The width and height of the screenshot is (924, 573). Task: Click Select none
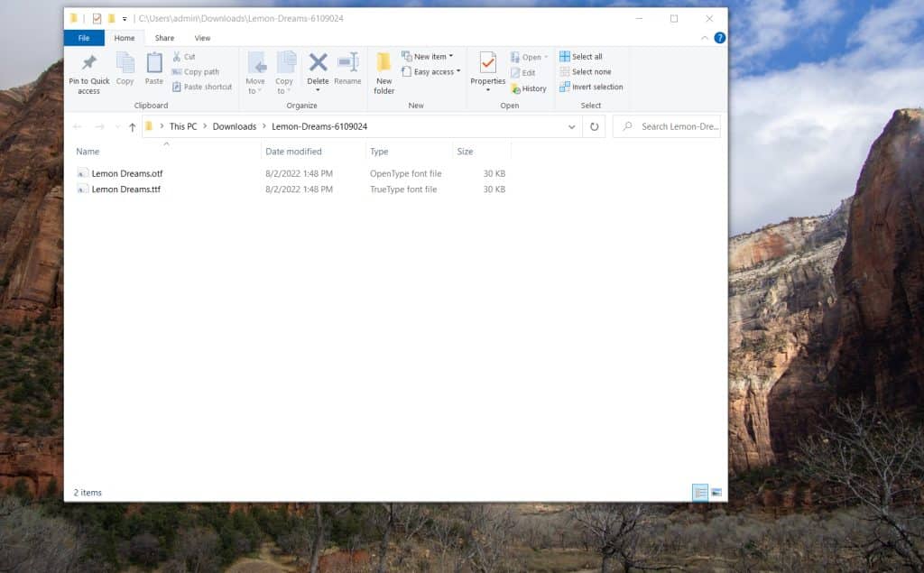585,72
